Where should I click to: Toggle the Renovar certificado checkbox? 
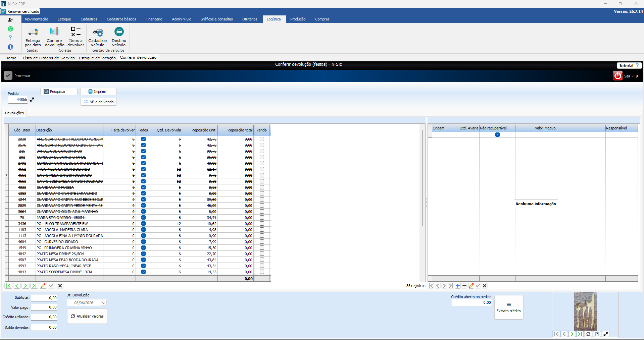point(4,11)
